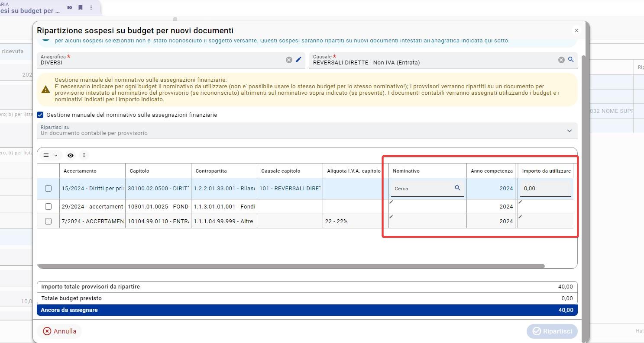Select the row 29/2024 checkbox

coord(48,207)
